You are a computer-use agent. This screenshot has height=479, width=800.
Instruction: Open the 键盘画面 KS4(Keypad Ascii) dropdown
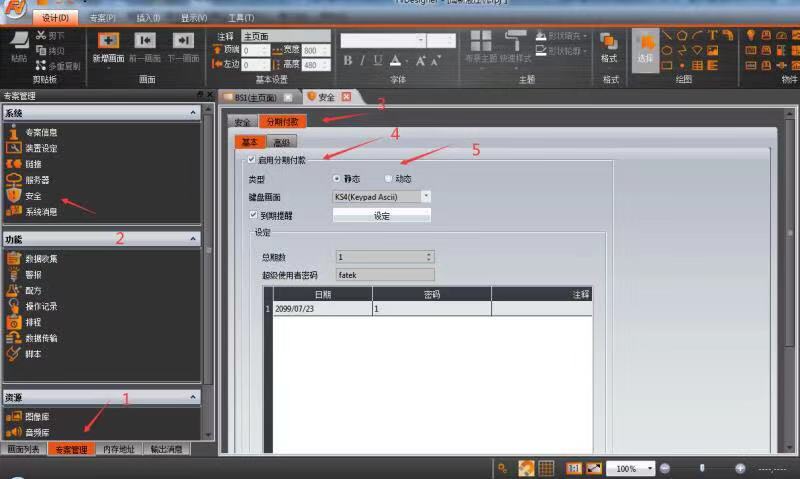pyautogui.click(x=426, y=196)
